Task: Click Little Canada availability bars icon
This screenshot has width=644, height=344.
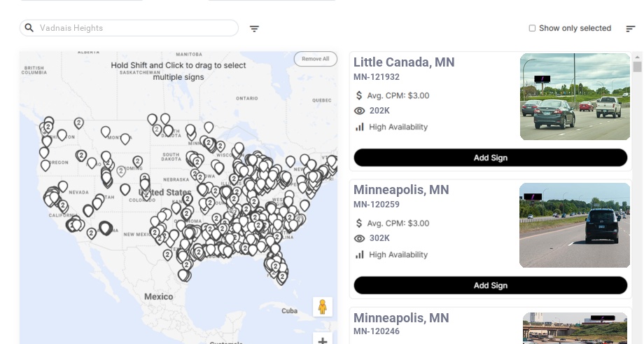Action: (360, 127)
